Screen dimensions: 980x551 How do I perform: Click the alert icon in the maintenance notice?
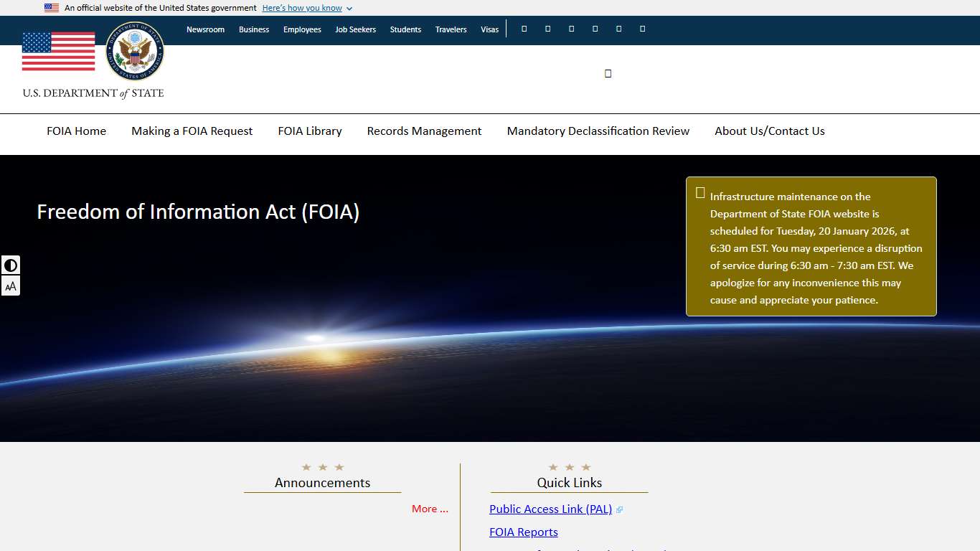(699, 192)
